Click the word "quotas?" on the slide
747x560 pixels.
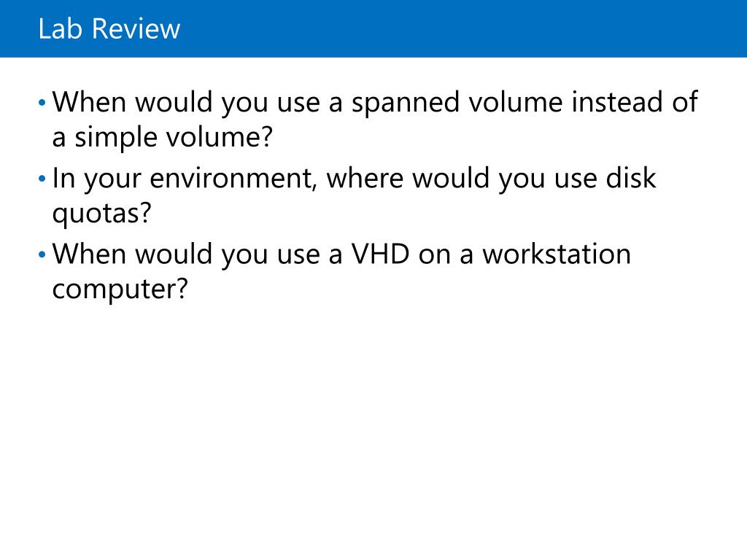pyautogui.click(x=101, y=214)
